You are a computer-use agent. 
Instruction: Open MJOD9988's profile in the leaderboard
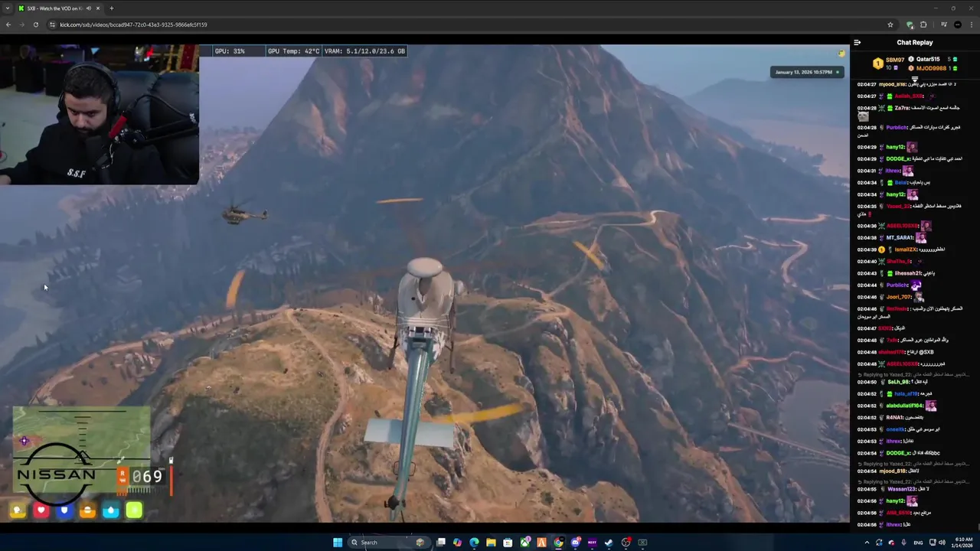pos(931,68)
